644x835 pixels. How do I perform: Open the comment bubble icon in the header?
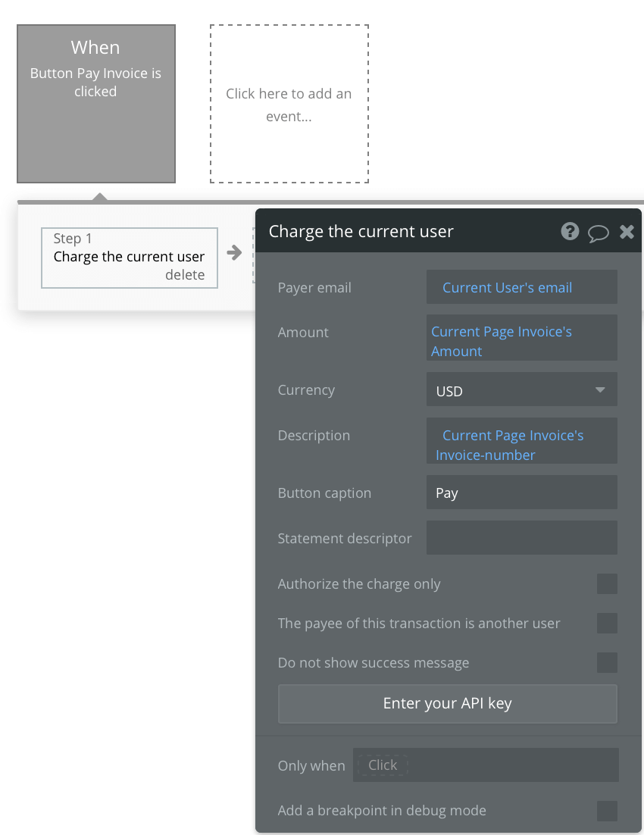599,232
